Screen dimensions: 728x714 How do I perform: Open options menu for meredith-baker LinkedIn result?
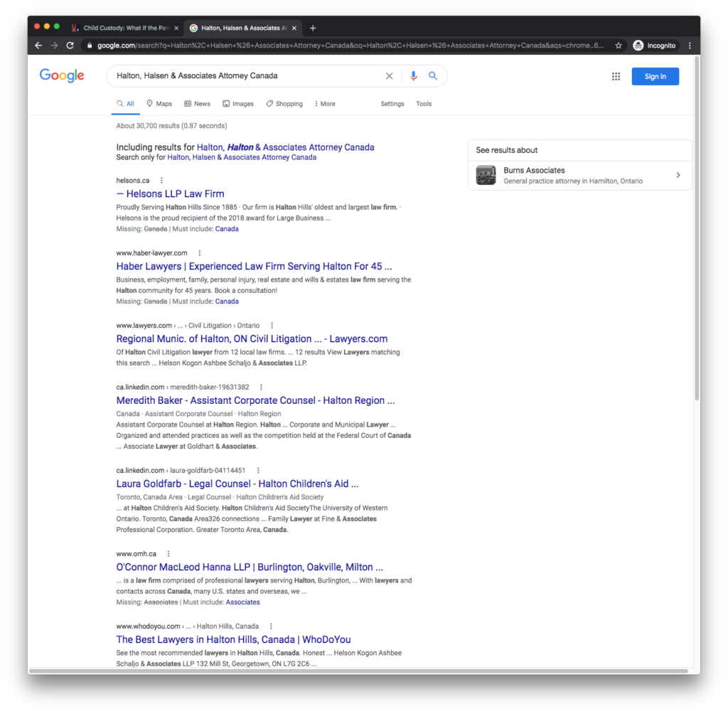coord(262,387)
